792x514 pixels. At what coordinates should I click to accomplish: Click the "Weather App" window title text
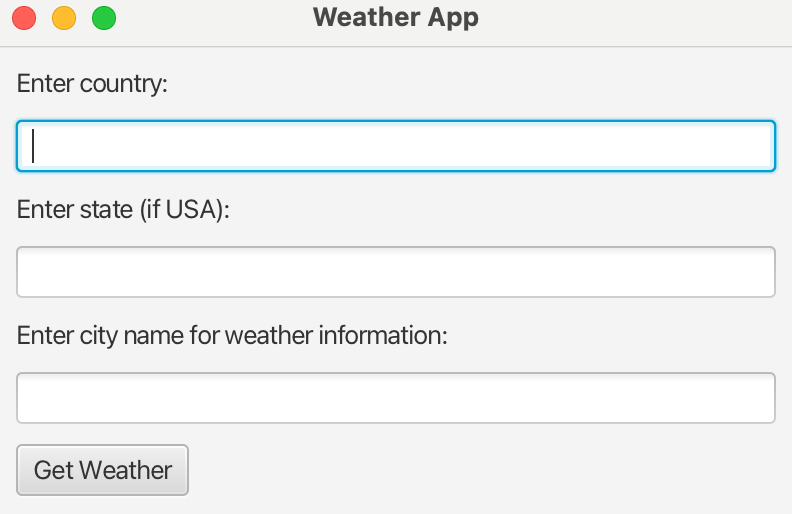click(395, 17)
